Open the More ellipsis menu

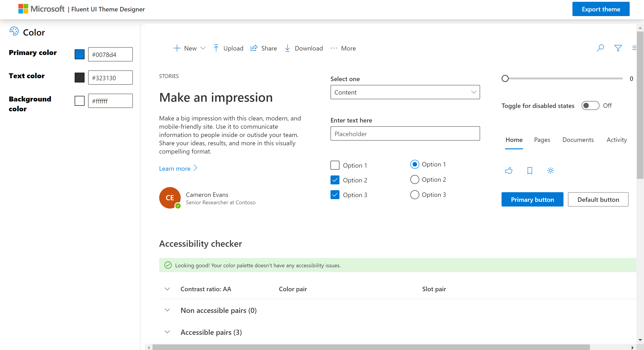pos(343,48)
